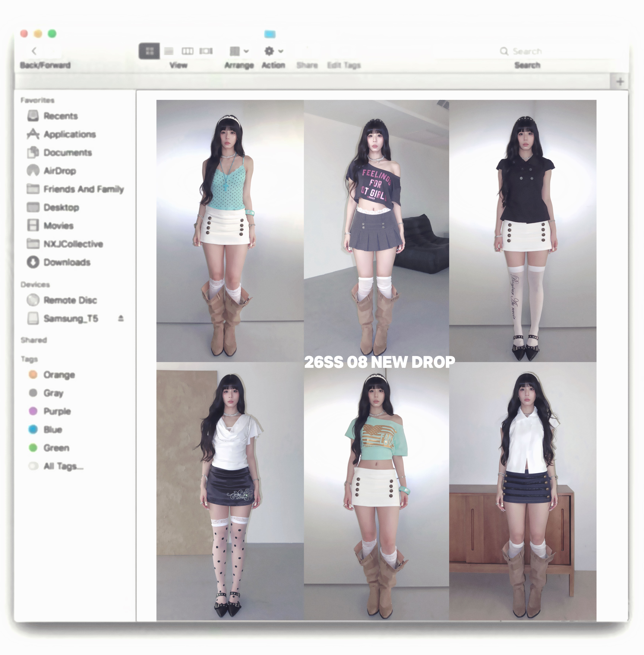Select photo with mint flag graphic tee
This screenshot has width=644, height=655.
click(376, 492)
